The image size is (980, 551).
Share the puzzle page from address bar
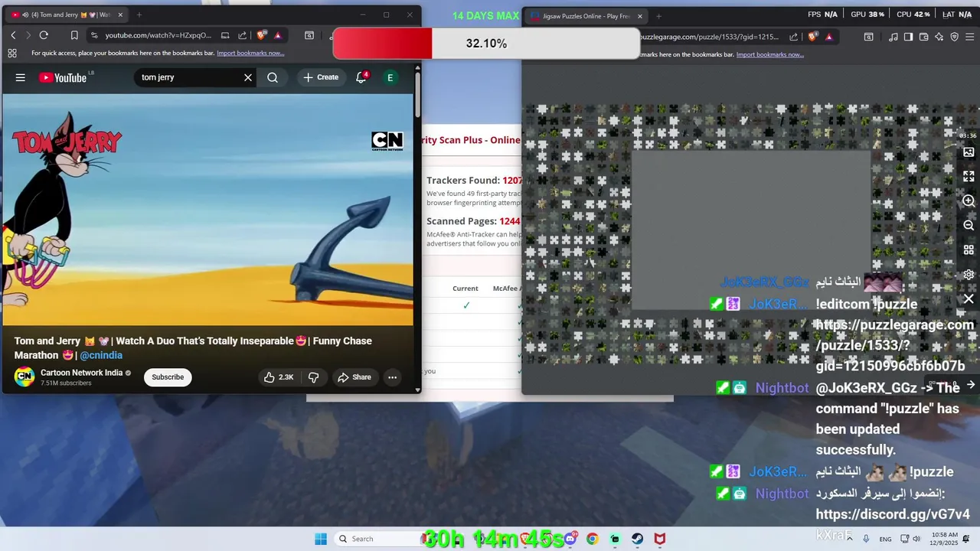pyautogui.click(x=794, y=37)
